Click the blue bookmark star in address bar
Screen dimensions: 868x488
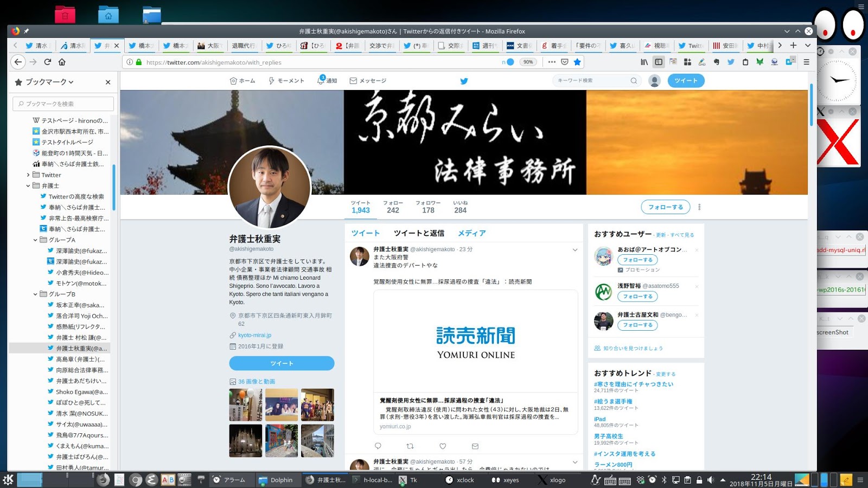point(577,62)
